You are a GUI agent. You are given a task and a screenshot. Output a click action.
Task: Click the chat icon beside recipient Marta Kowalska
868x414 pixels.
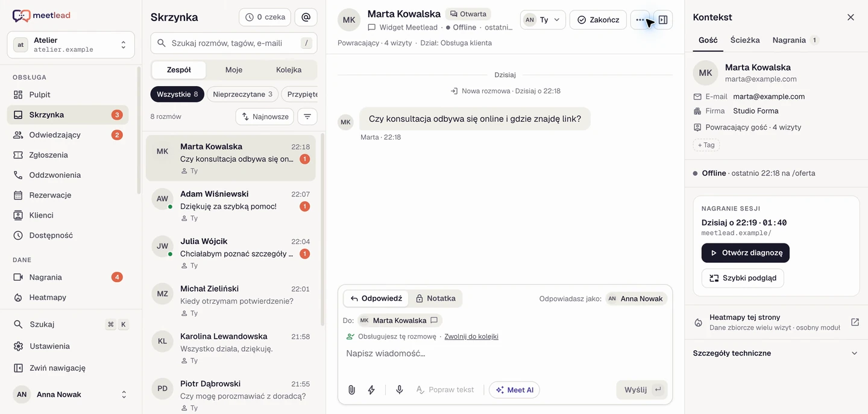[434, 321]
